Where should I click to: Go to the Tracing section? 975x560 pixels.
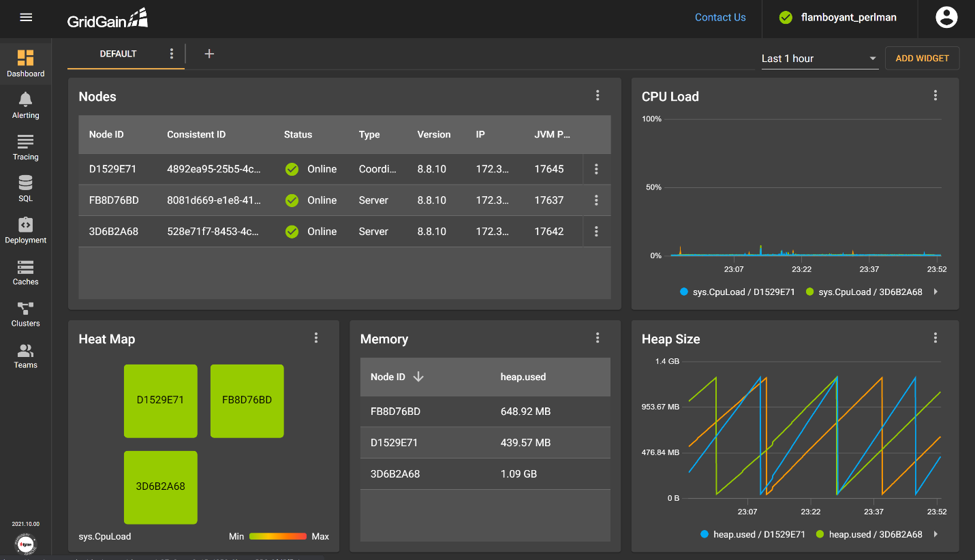point(25,146)
